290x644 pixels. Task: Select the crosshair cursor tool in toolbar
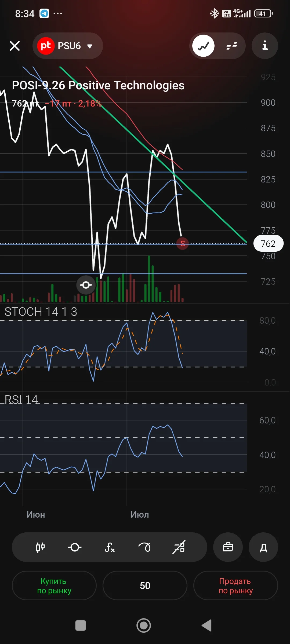coord(75,547)
